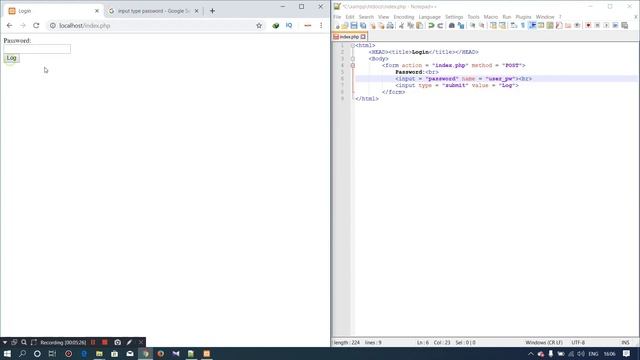Collapse the Body fold marker on line 3
This screenshot has height=360, width=640.
coord(353,59)
